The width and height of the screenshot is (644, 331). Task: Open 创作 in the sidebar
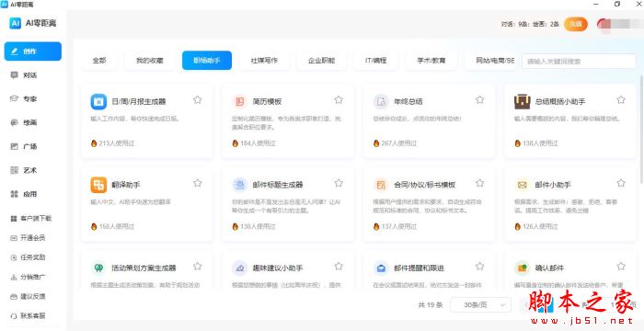point(33,51)
